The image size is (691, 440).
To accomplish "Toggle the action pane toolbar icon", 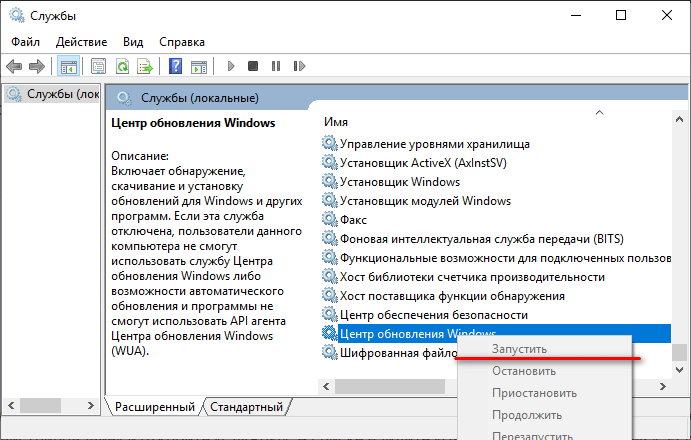I will coord(199,67).
